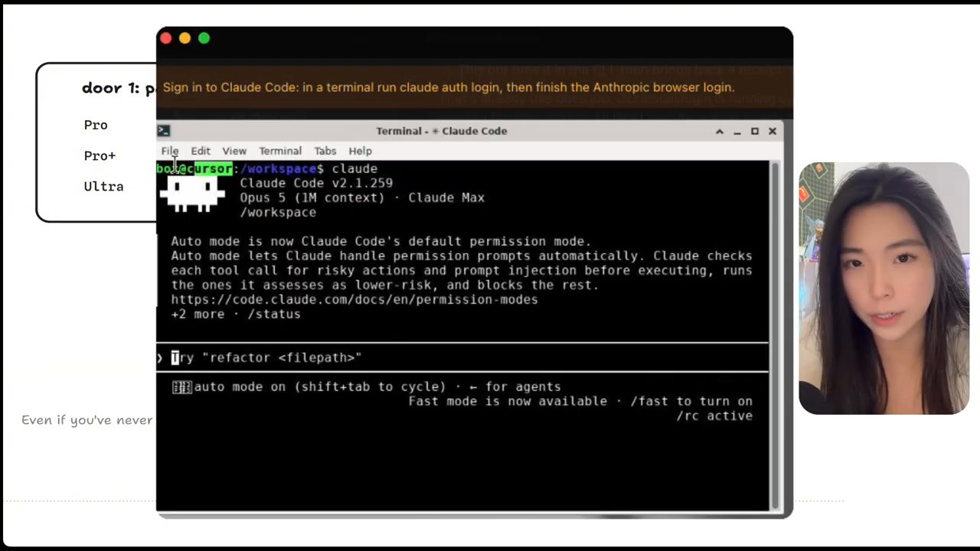
Task: Click the 'door 1' heading
Action: pos(119,88)
